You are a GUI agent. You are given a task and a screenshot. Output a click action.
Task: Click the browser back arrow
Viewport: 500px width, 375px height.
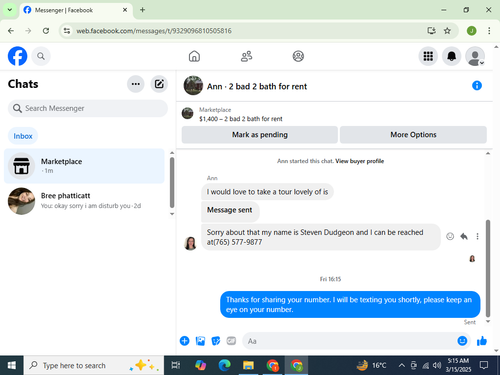[11, 31]
